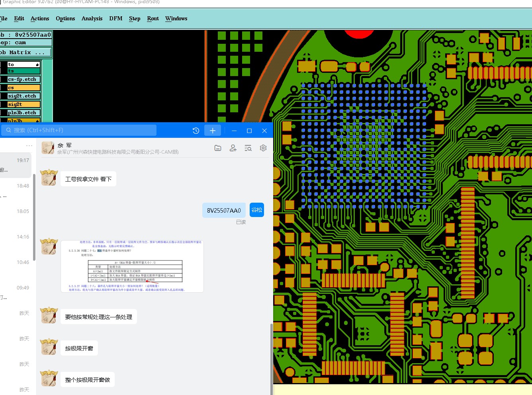Screen dimensions: 532x395
Task: Click the avatar beside the image message
Action: click(x=49, y=246)
